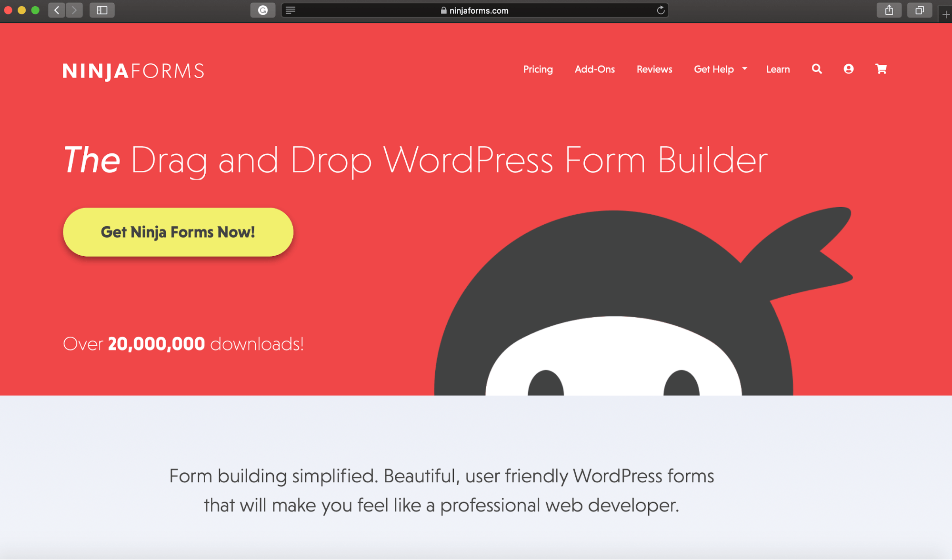Open the user account icon
Image resolution: width=952 pixels, height=560 pixels.
tap(849, 69)
